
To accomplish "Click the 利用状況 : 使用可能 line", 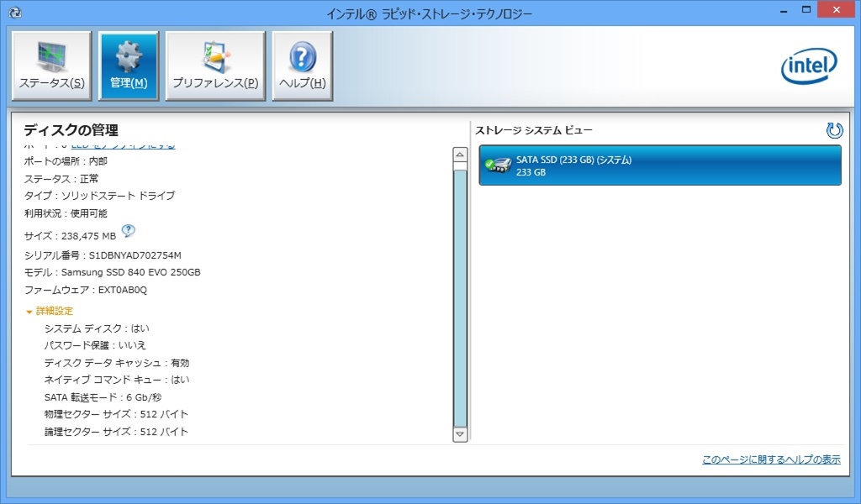I will (x=66, y=213).
